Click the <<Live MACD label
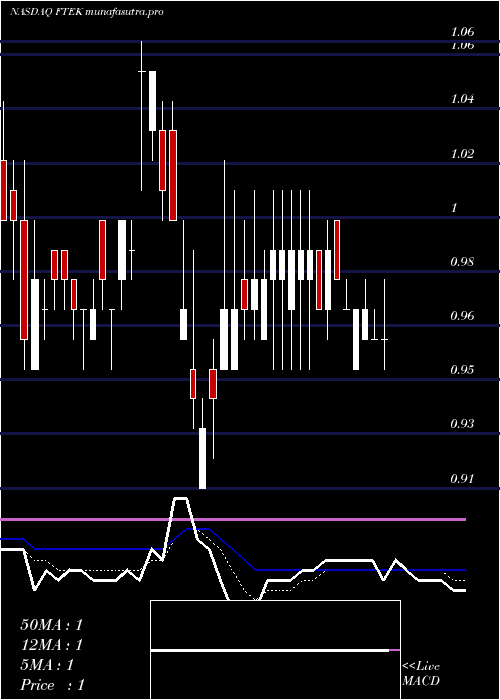The width and height of the screenshot is (500, 700). coord(421,673)
